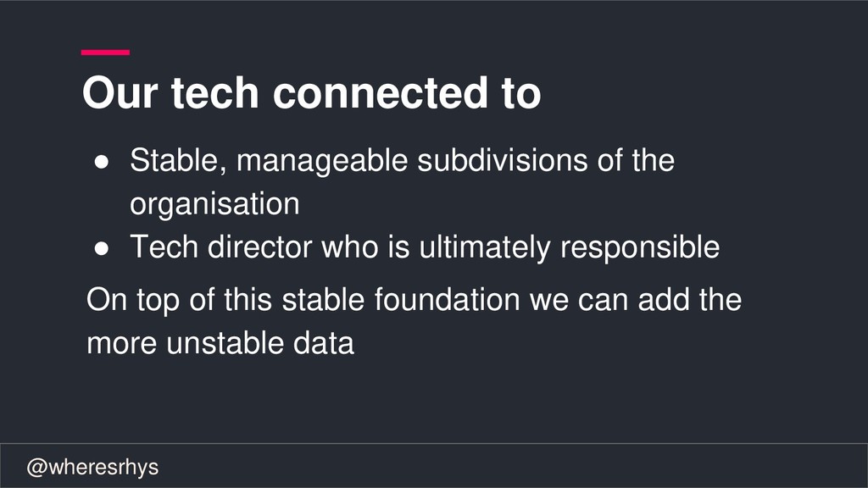Click 'On top' starting the paragraph
Viewport: 868px width, 488px height.
133,301
